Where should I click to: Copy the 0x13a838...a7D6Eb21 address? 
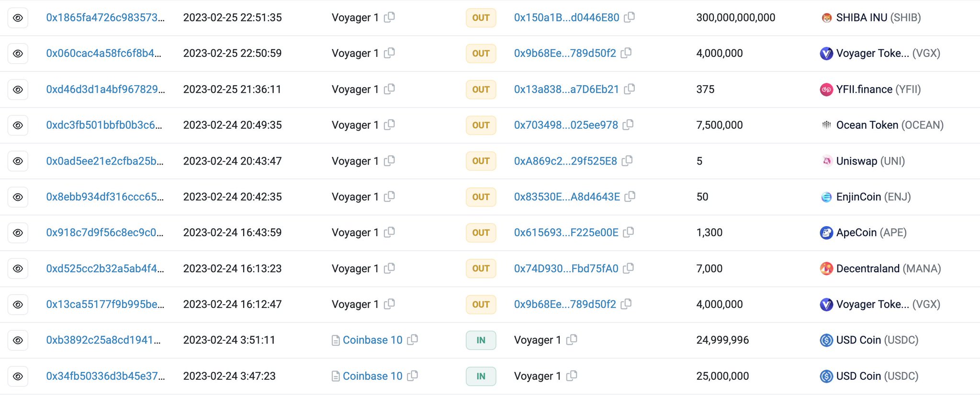(630, 89)
